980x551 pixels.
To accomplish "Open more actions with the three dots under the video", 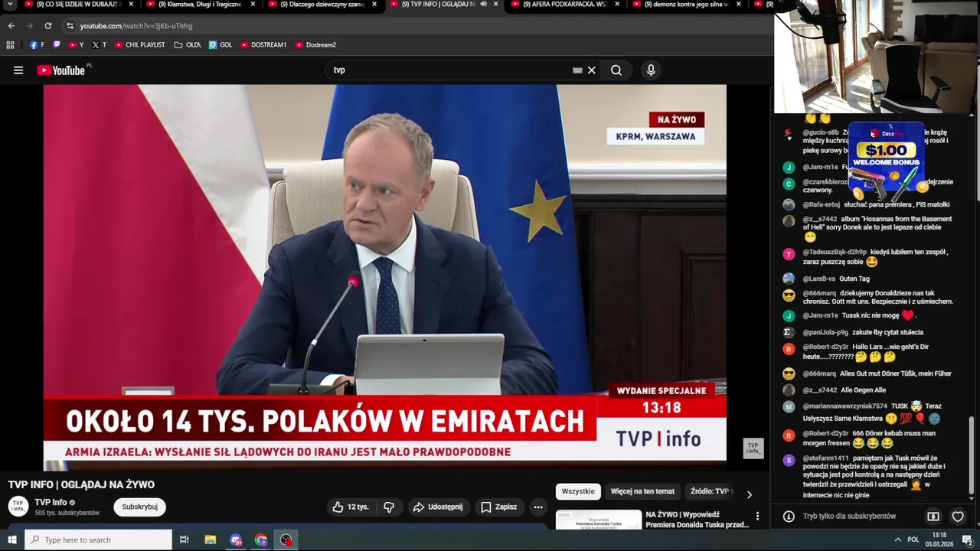I will [x=538, y=507].
